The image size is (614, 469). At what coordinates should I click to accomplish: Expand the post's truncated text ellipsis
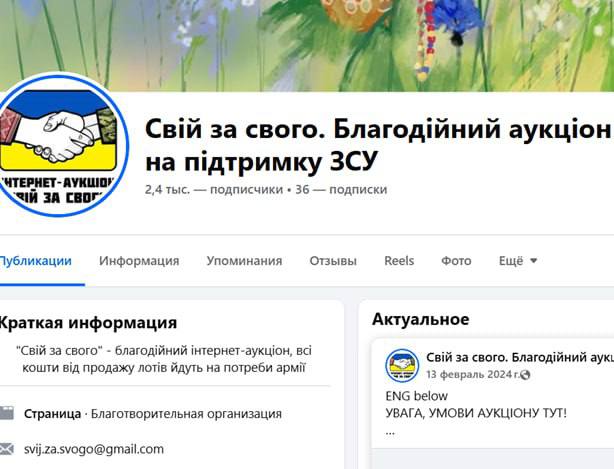click(x=390, y=433)
